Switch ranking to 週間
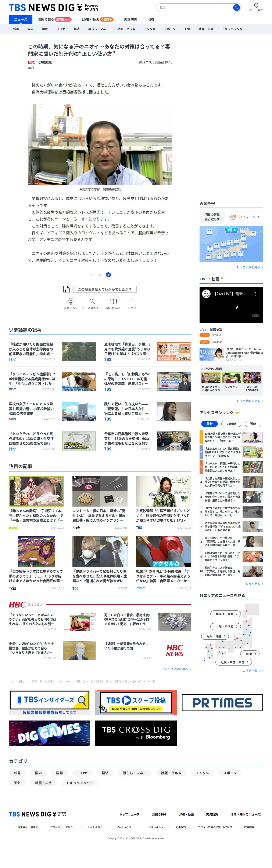Screen dimensions: 272x868 coord(253,424)
